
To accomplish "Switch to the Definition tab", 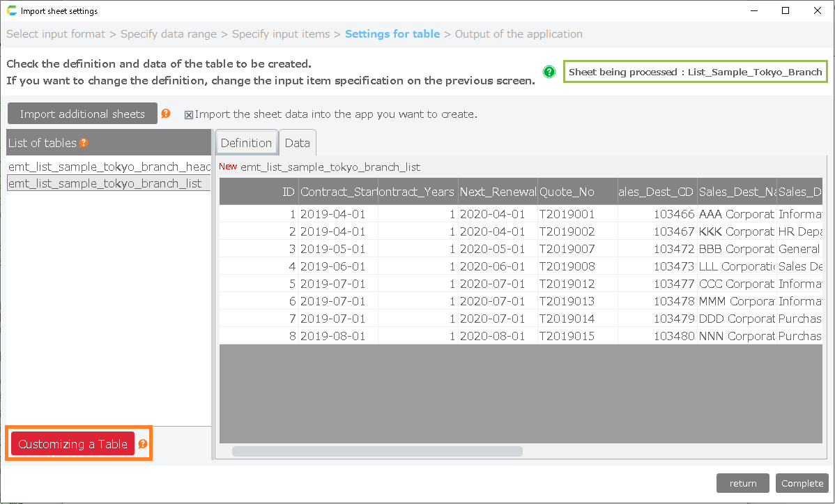I will (x=246, y=143).
